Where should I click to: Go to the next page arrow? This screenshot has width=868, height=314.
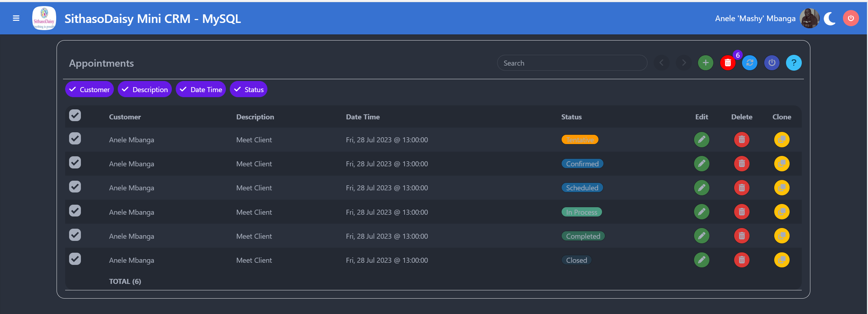pyautogui.click(x=684, y=63)
